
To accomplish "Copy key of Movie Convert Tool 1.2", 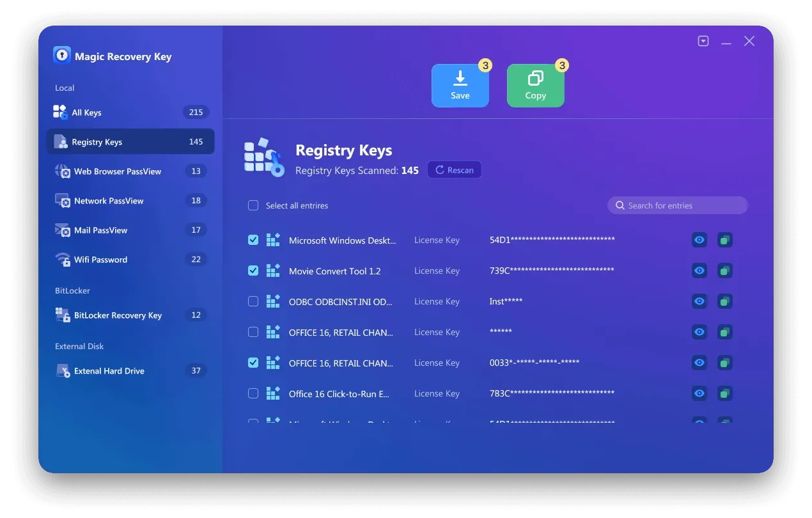I will tap(724, 271).
